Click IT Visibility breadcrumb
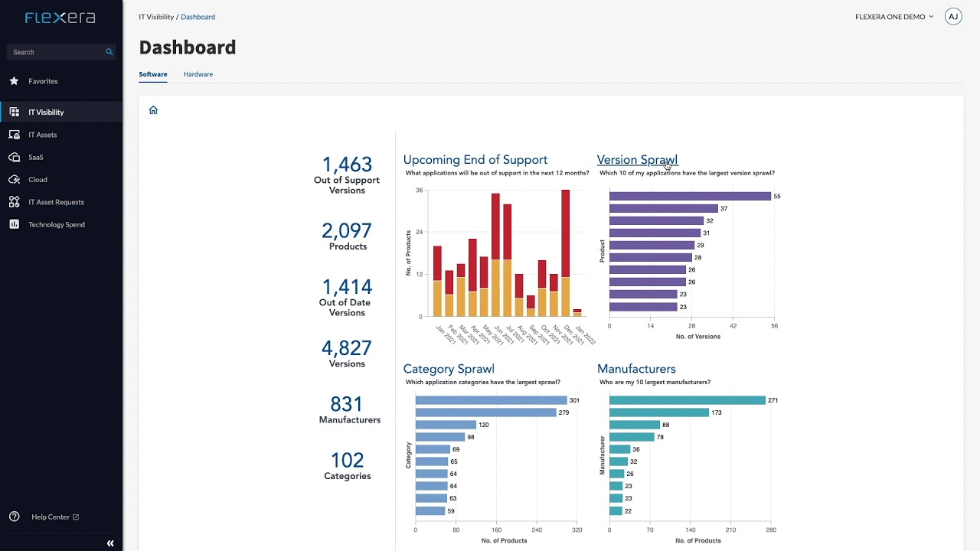The height and width of the screenshot is (551, 980). [x=156, y=17]
